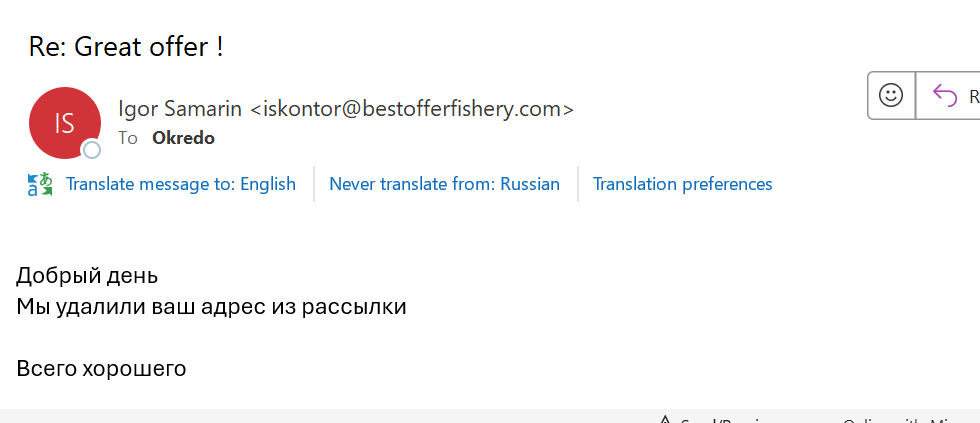Viewport: 980px width, 423px height.
Task: Click the translate icon beside translation options
Action: pos(40,184)
